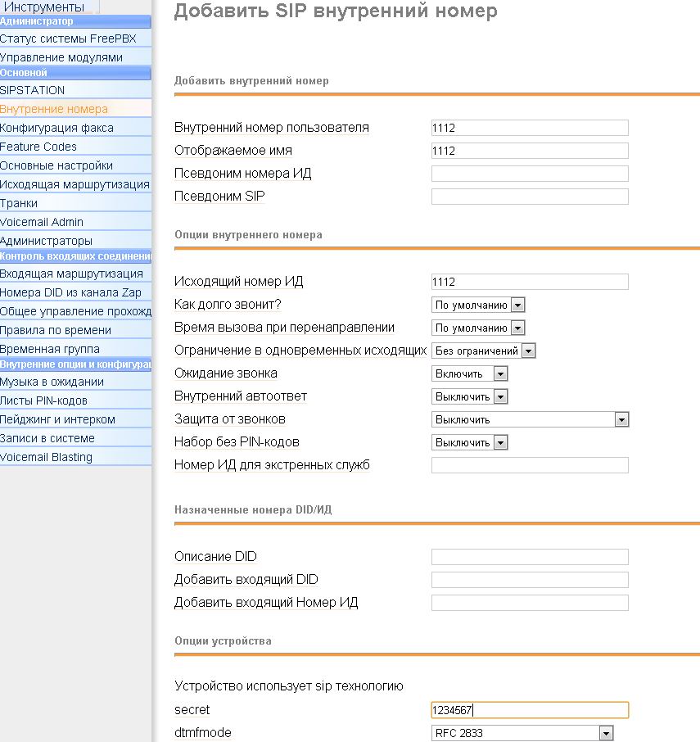Image resolution: width=700 pixels, height=742 pixels.
Task: Click the Описание DID field
Action: pyautogui.click(x=530, y=557)
